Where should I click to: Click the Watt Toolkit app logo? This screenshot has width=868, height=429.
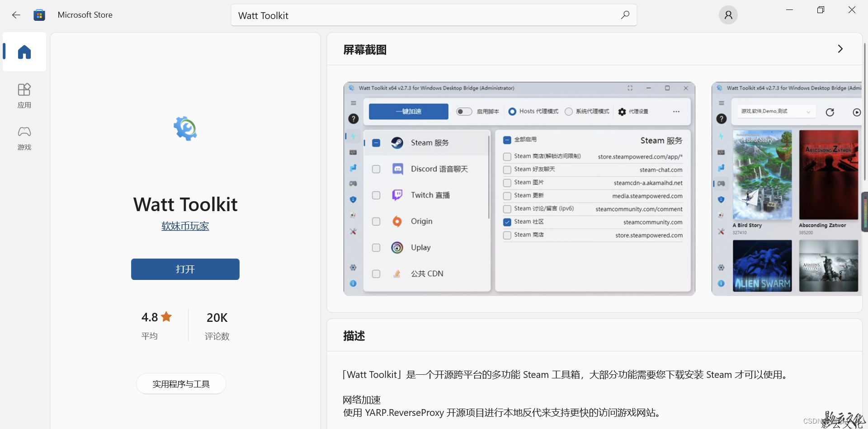tap(185, 129)
